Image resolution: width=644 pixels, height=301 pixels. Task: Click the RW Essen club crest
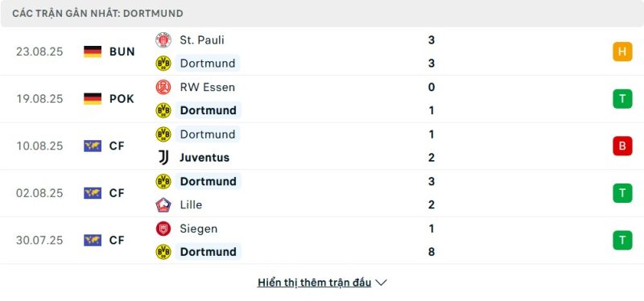click(x=163, y=87)
